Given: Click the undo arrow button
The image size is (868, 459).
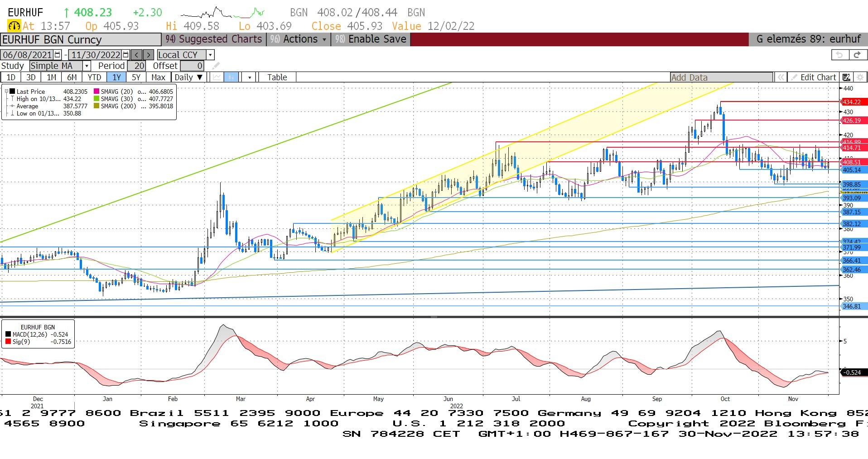Looking at the screenshot, I should [x=839, y=55].
